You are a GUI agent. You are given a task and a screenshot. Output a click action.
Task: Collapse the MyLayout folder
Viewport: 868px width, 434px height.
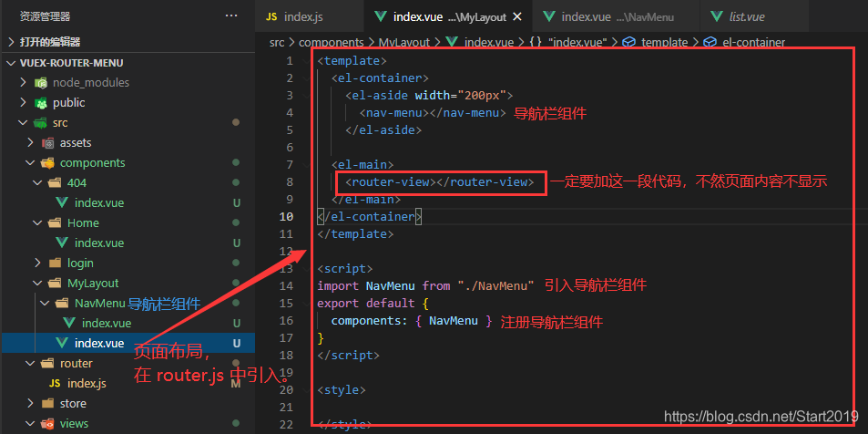[37, 284]
